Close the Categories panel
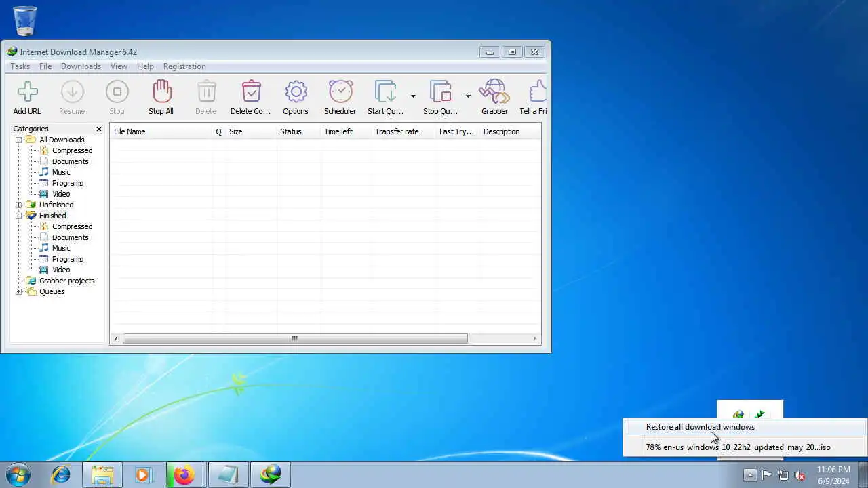The width and height of the screenshot is (868, 488). point(99,129)
